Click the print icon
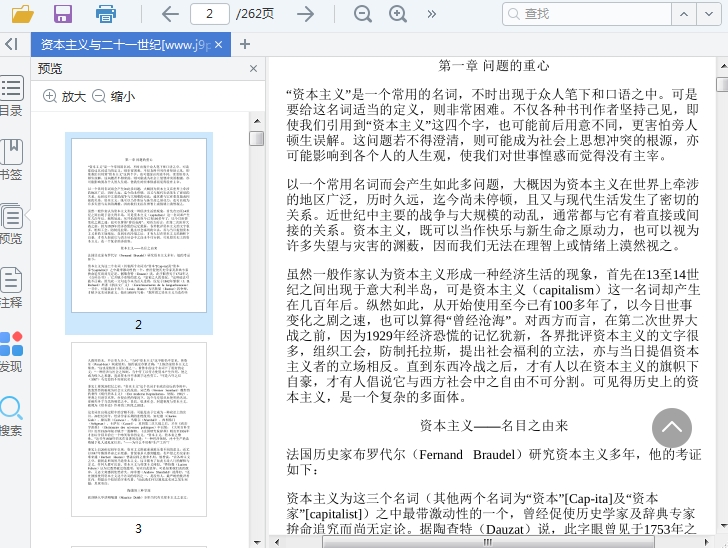Viewport: 728px width, 548px height. pos(106,14)
